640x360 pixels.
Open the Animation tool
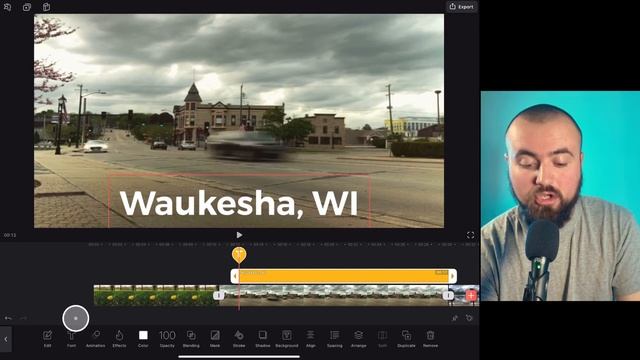click(x=96, y=339)
